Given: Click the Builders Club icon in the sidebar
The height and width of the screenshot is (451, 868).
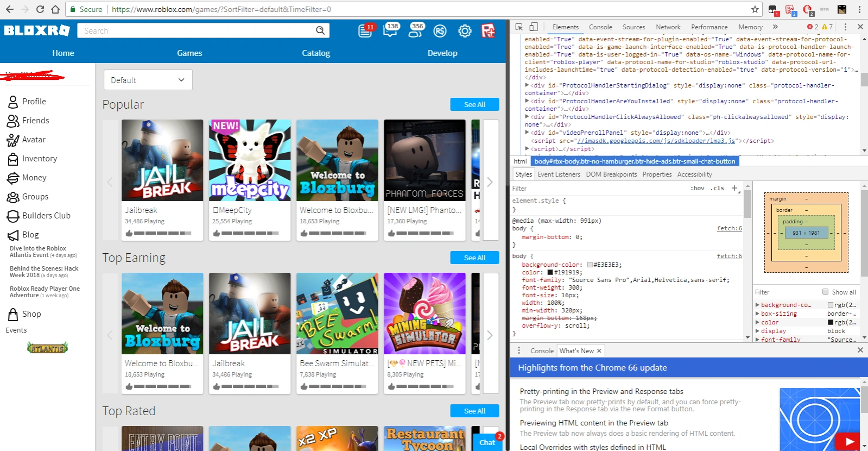Looking at the screenshot, I should pyautogui.click(x=13, y=216).
